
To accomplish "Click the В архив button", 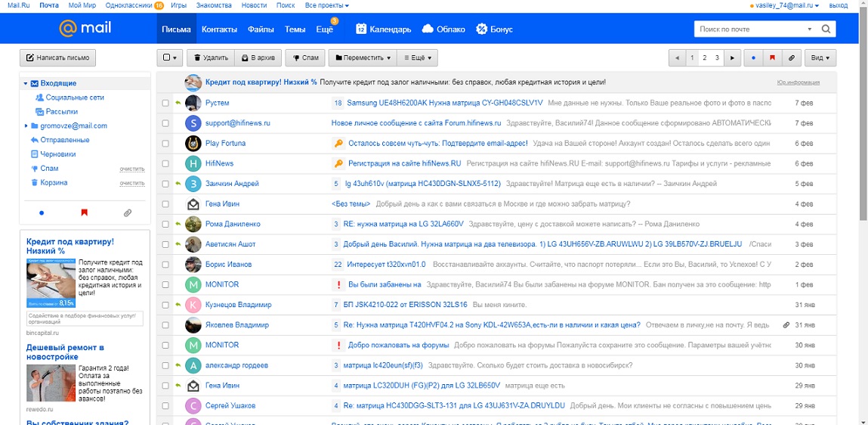I will click(258, 57).
